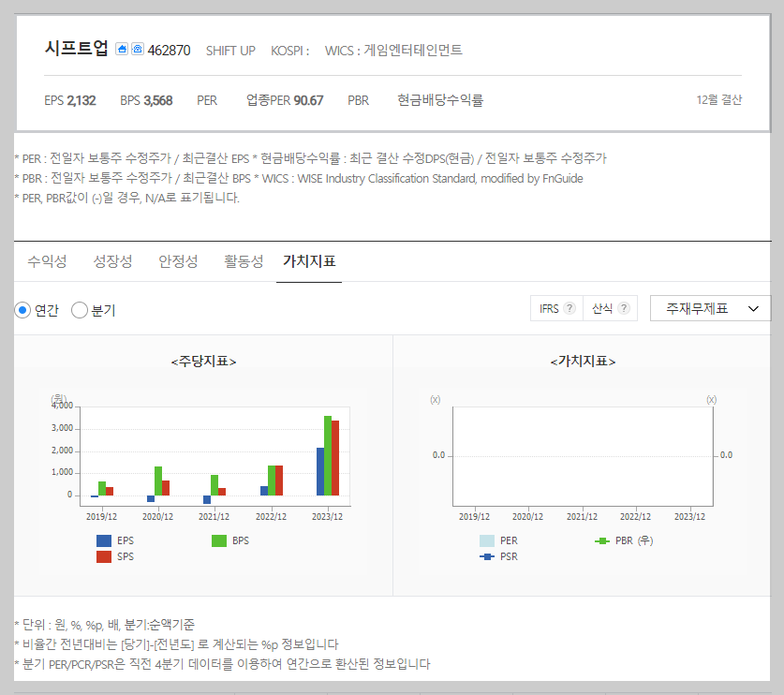
Task: Switch to the 수익성 tab
Action: 47,261
